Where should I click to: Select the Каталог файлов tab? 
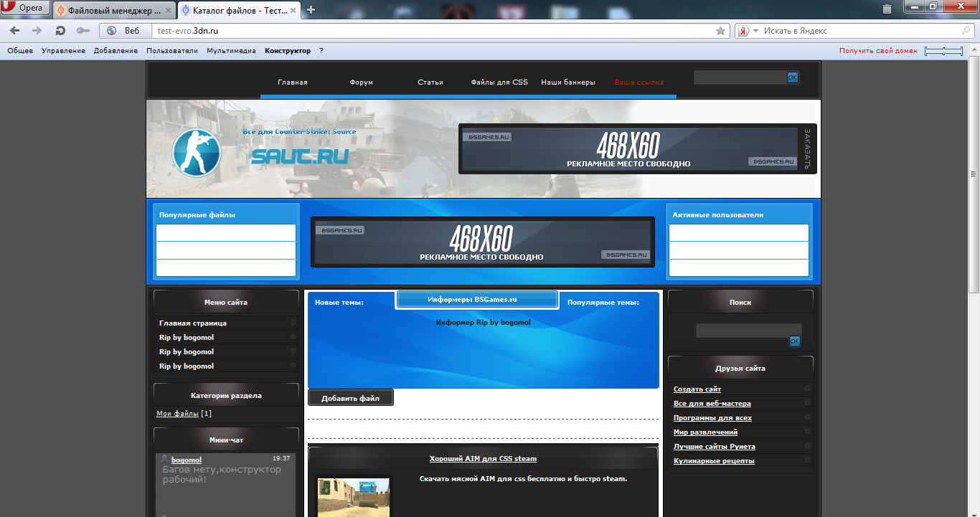pos(239,10)
